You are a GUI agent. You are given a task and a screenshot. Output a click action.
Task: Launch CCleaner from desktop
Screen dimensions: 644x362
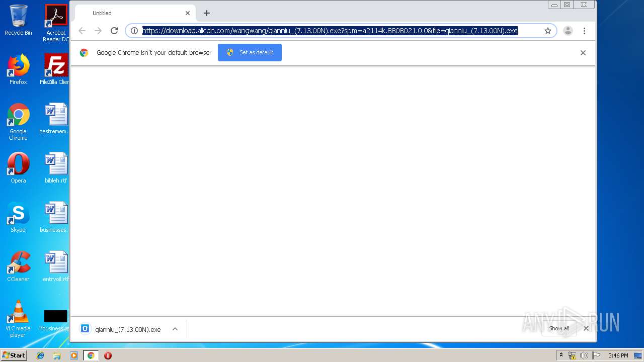pos(18,266)
